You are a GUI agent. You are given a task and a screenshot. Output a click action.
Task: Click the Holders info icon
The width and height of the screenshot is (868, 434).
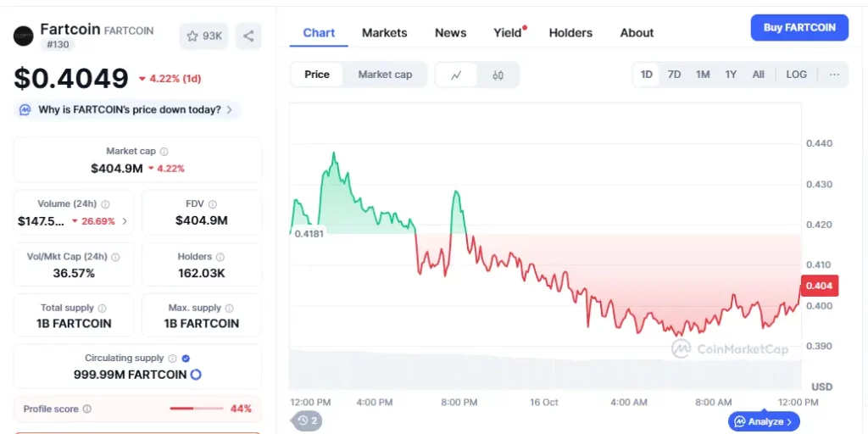(x=220, y=257)
